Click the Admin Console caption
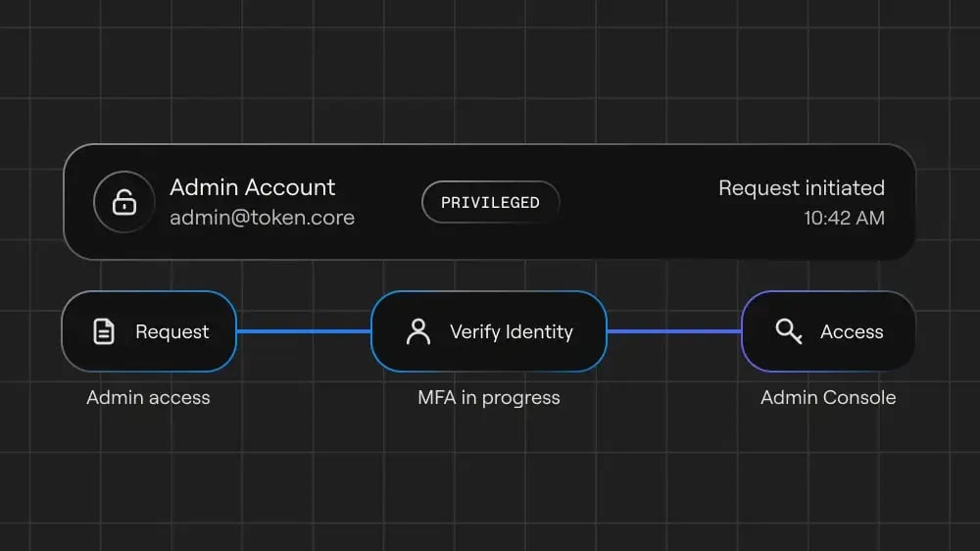Image resolution: width=980 pixels, height=551 pixels. pos(828,397)
